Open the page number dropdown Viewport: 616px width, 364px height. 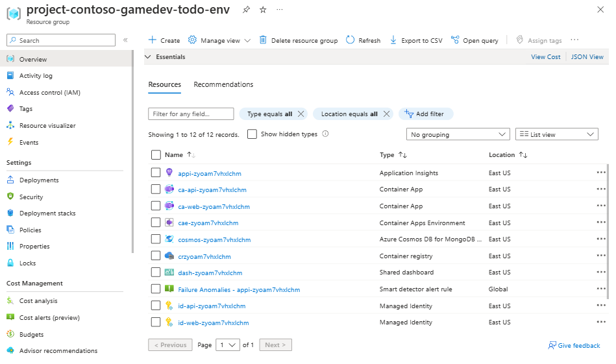point(228,345)
